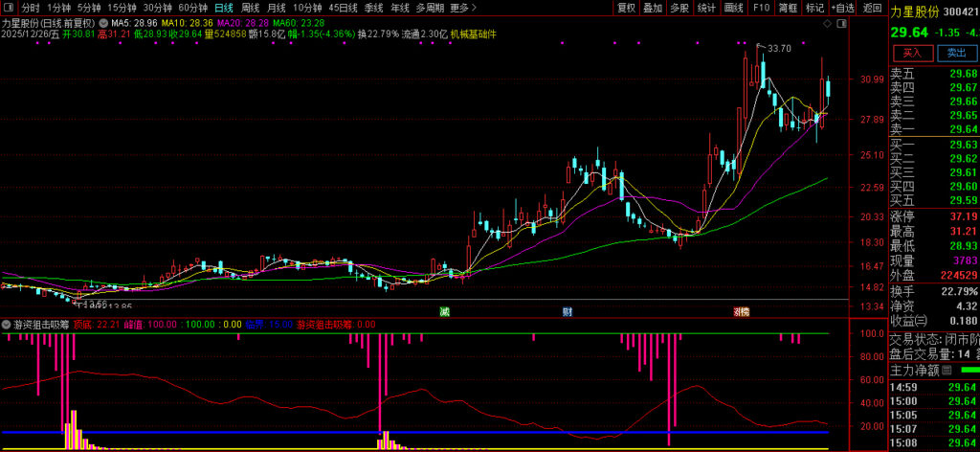Image resolution: width=980 pixels, height=452 pixels.
Task: Expand the 更多 periods list
Action: click(459, 8)
